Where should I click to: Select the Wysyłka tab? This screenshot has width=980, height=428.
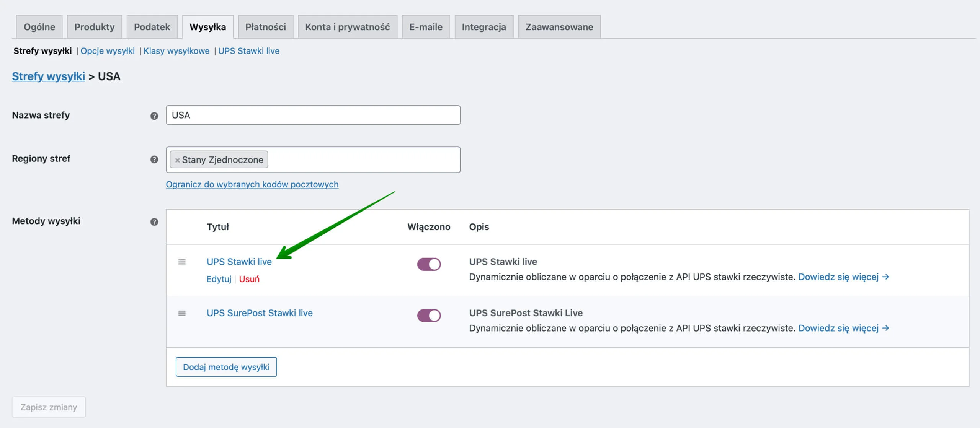[x=208, y=27]
